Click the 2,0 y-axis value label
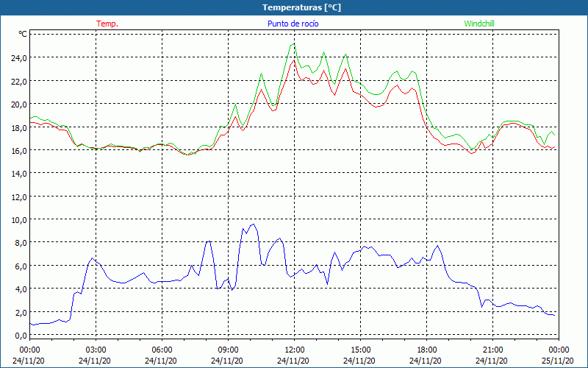 click(x=21, y=312)
